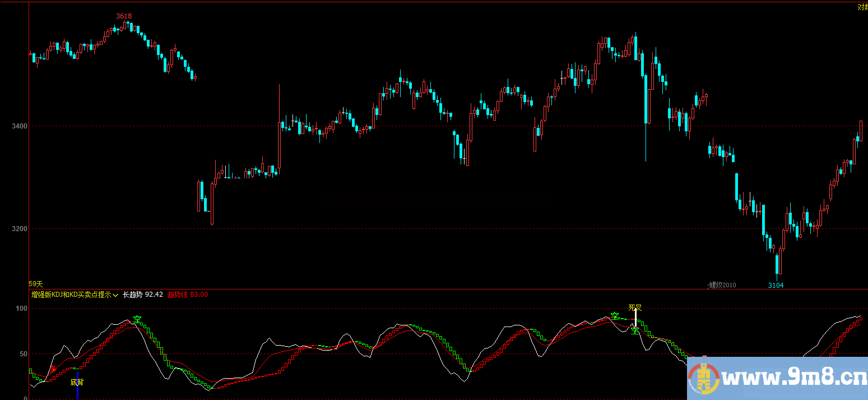The height and width of the screenshot is (400, 868).
Task: Click the 9m8 coin logo icon
Action: [x=703, y=379]
